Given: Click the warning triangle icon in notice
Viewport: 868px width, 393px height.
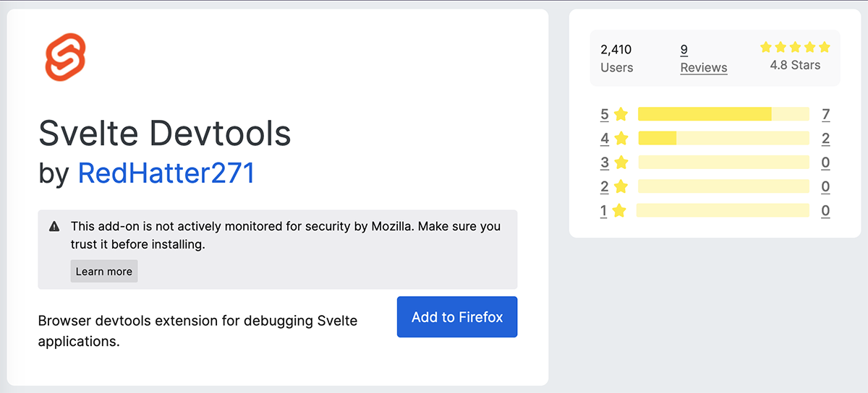Looking at the screenshot, I should 54,227.
